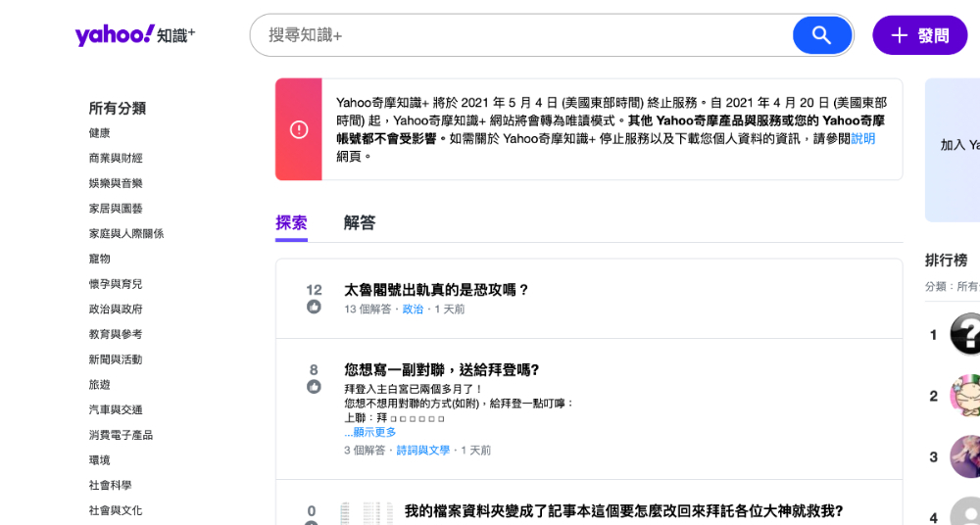980x525 pixels.
Task: Select the 政治與政府 category
Action: pyautogui.click(x=116, y=309)
